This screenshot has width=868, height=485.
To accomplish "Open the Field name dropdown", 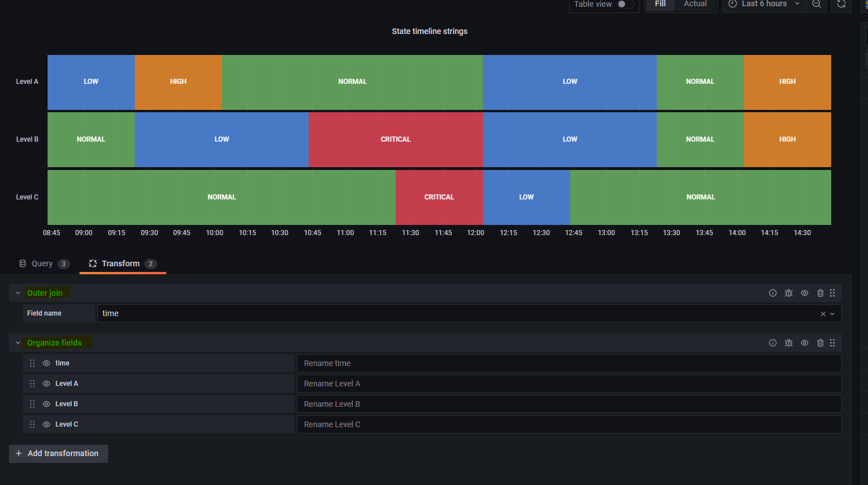I will point(832,313).
